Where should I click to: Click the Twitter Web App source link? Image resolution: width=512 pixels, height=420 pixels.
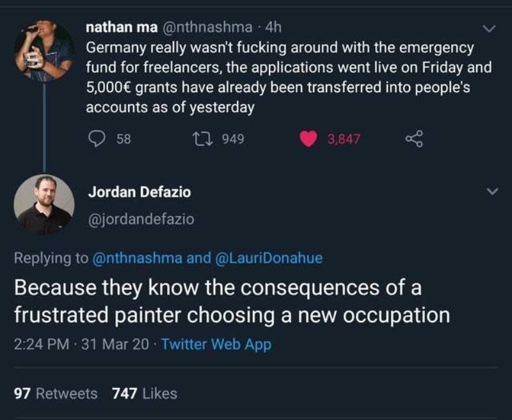(216, 344)
